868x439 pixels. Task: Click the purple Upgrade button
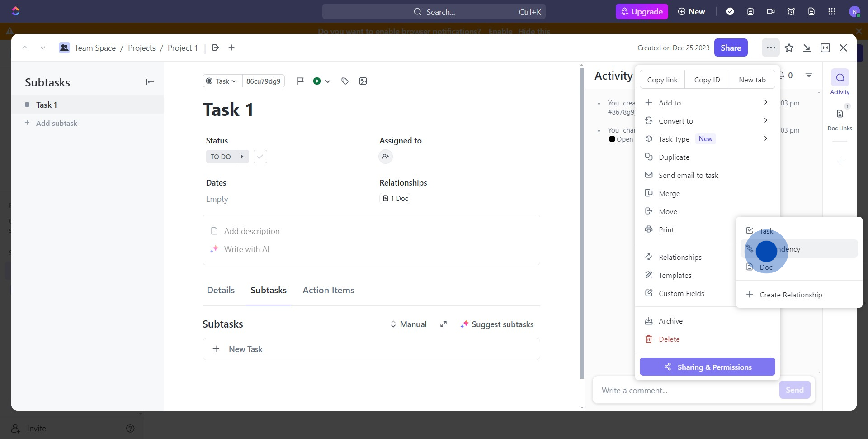(x=642, y=12)
